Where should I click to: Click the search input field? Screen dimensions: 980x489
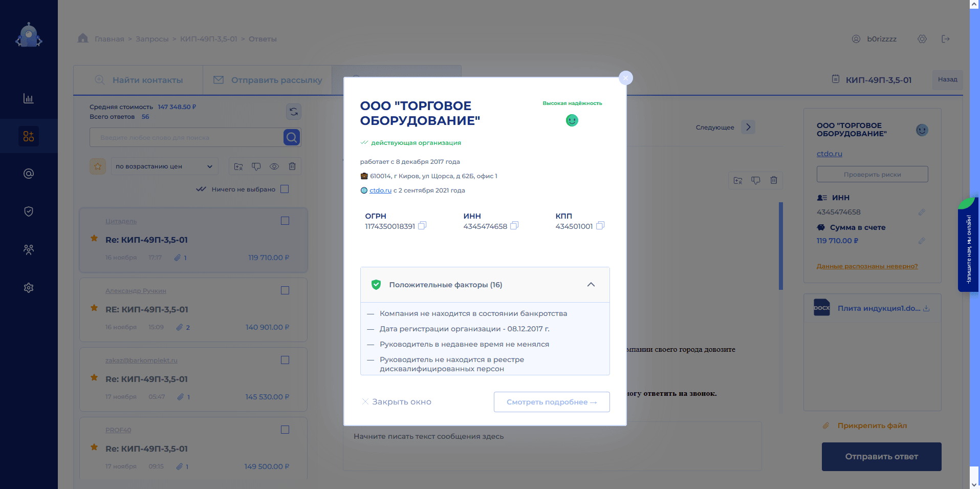point(187,138)
